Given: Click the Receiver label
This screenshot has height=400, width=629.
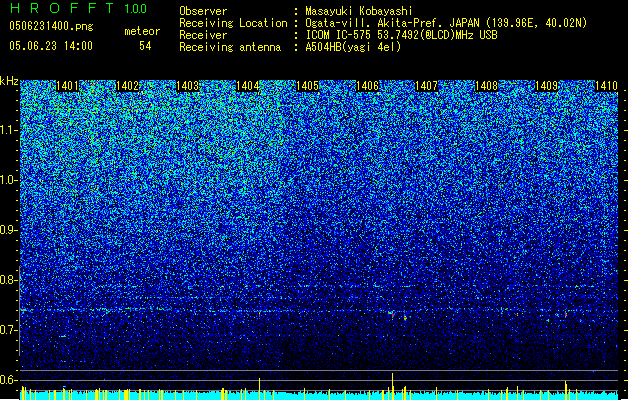Looking at the screenshot, I should [203, 35].
